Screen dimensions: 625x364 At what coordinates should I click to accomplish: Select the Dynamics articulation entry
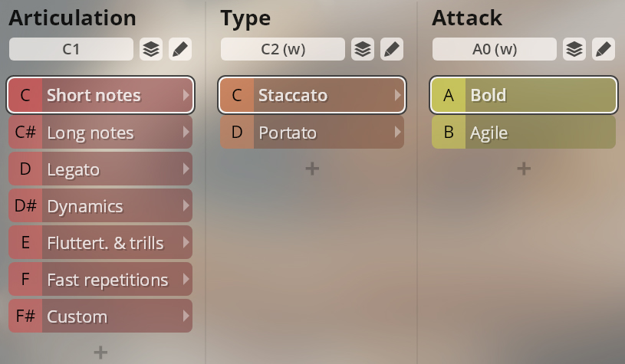[100, 205]
